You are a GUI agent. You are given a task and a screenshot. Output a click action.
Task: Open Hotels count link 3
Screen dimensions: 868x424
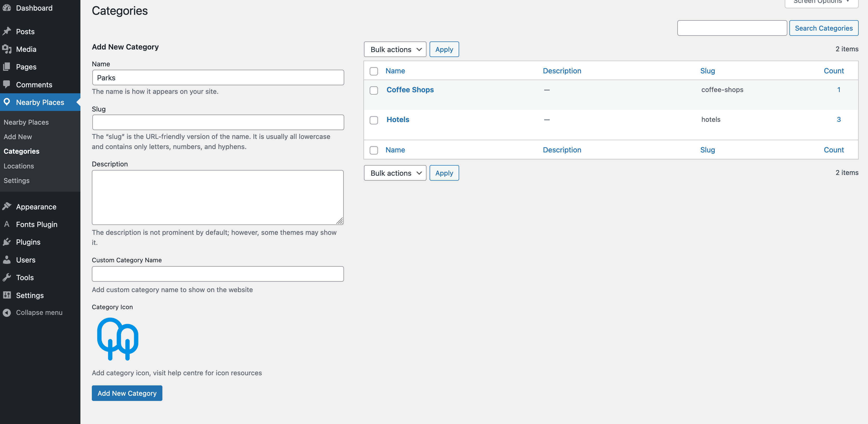tap(838, 119)
